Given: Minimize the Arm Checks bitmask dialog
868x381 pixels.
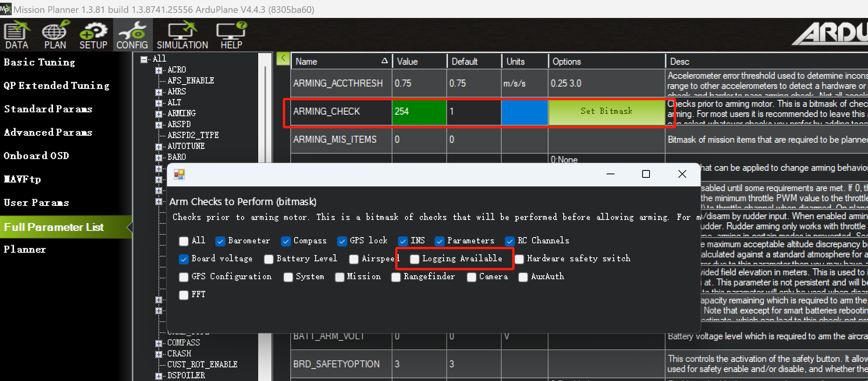Looking at the screenshot, I should click(x=611, y=174).
